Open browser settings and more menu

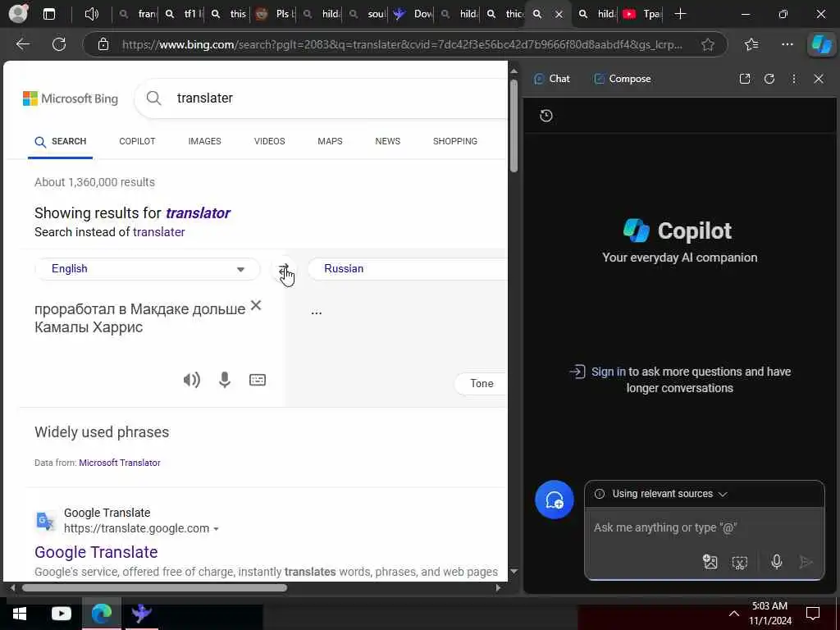click(787, 44)
